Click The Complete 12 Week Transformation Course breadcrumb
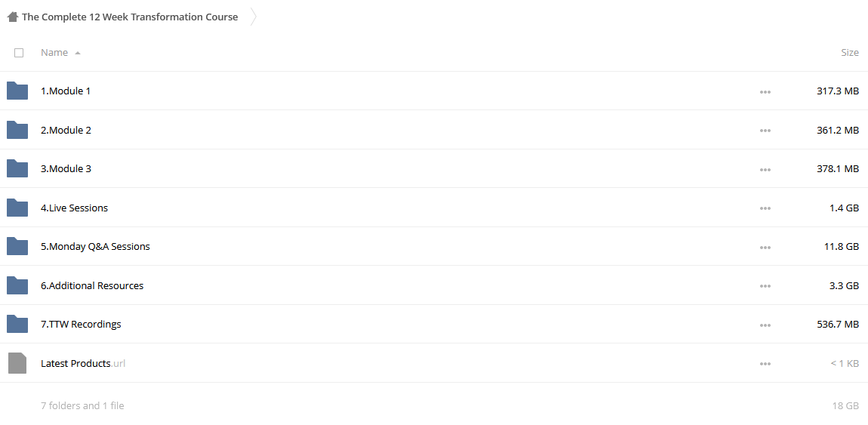 point(130,17)
